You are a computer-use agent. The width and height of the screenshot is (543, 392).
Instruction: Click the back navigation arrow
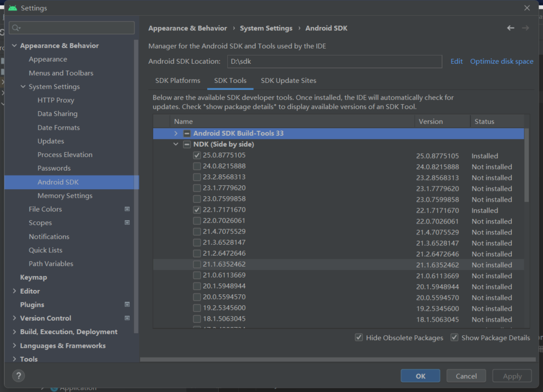510,28
